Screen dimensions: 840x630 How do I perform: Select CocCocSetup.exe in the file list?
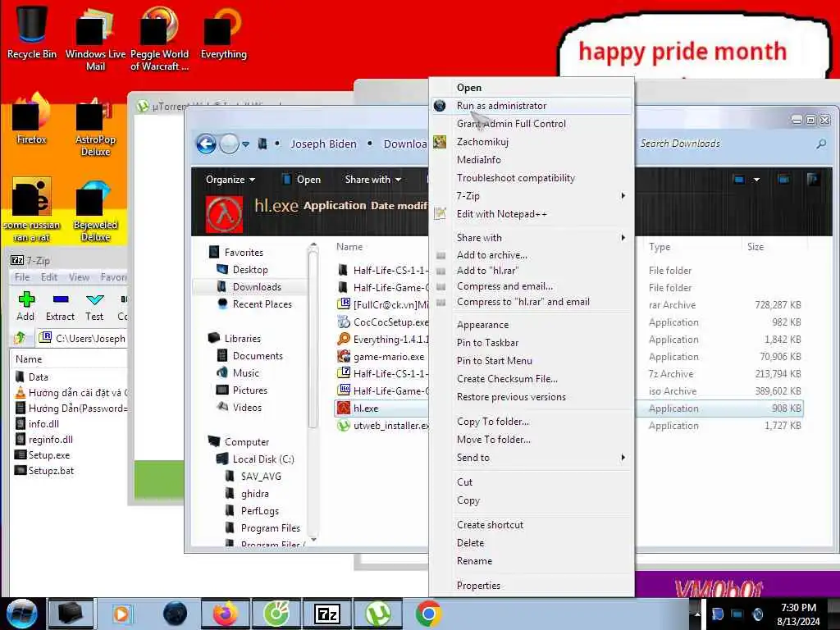point(390,322)
